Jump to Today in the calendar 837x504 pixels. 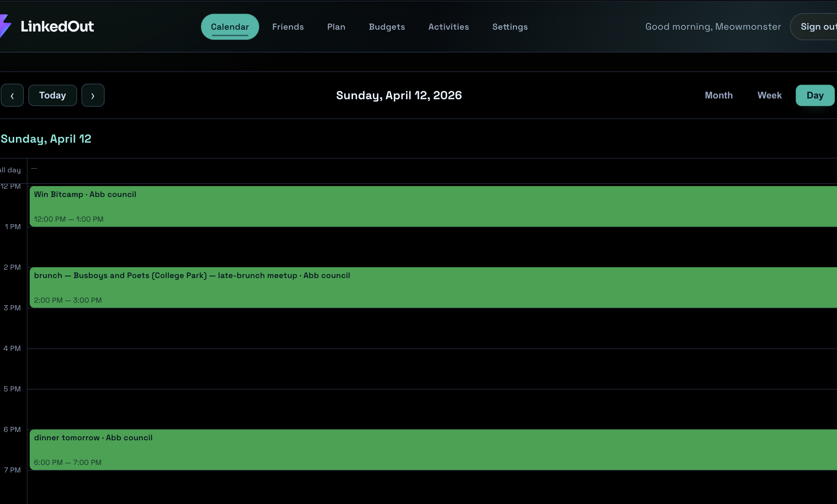52,96
